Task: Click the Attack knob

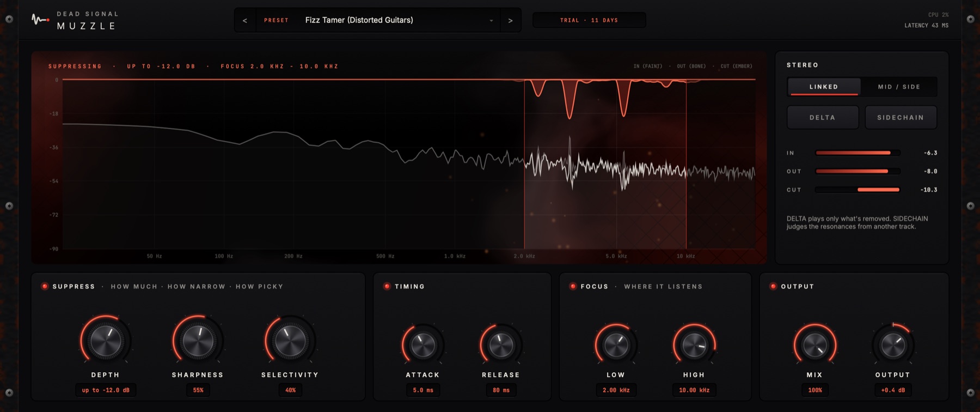Action: (x=423, y=345)
